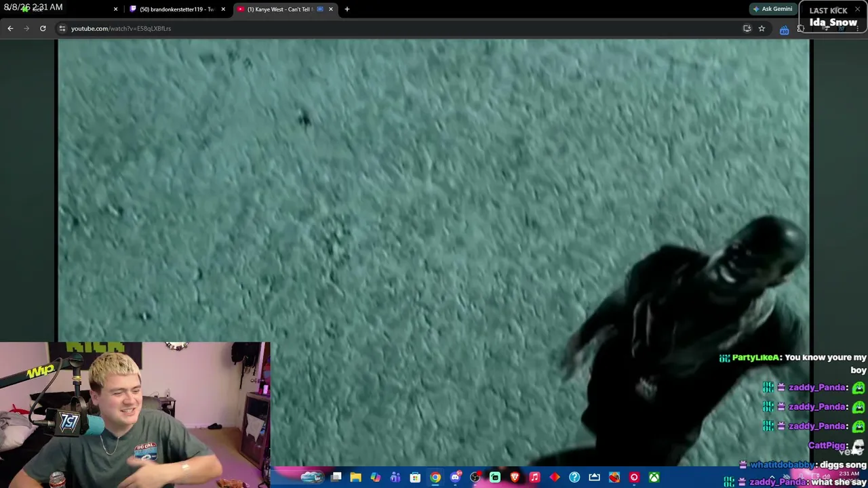Reload the YouTube page
Image resolution: width=868 pixels, height=488 pixels.
click(43, 28)
